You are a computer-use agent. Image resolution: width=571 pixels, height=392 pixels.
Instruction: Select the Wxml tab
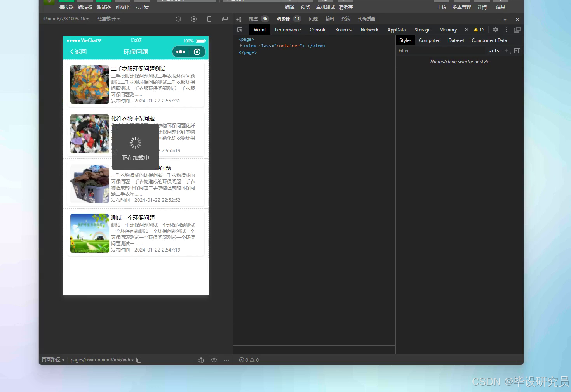coord(260,30)
